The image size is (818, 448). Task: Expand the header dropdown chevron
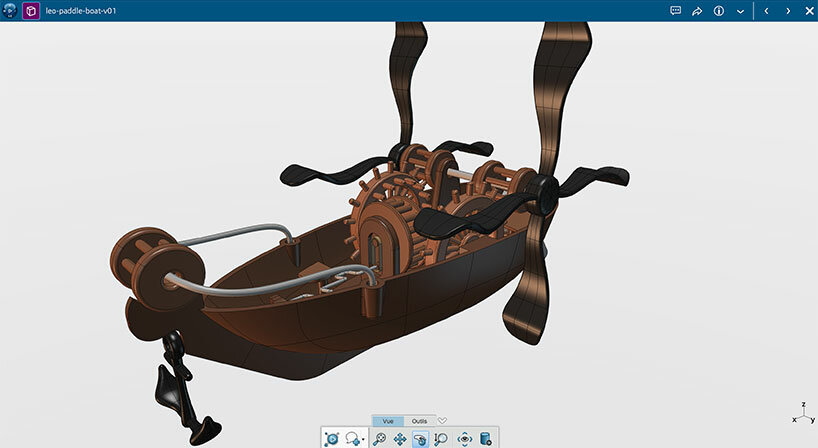coord(740,10)
